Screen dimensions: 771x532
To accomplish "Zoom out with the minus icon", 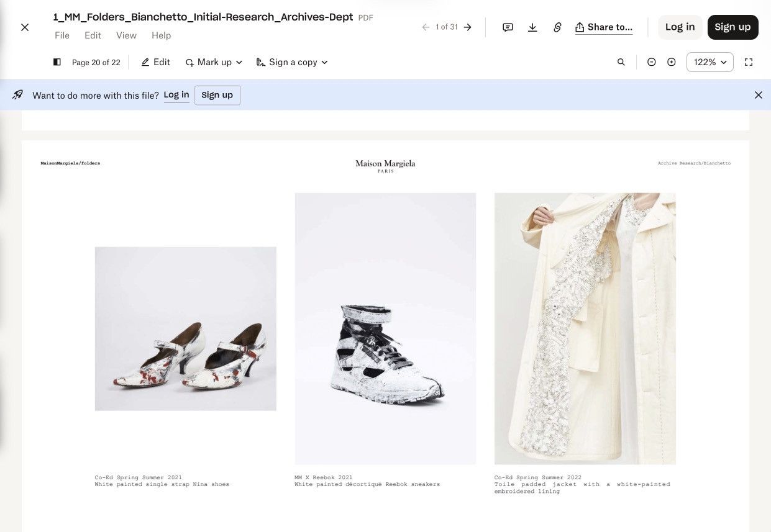I will coord(652,62).
